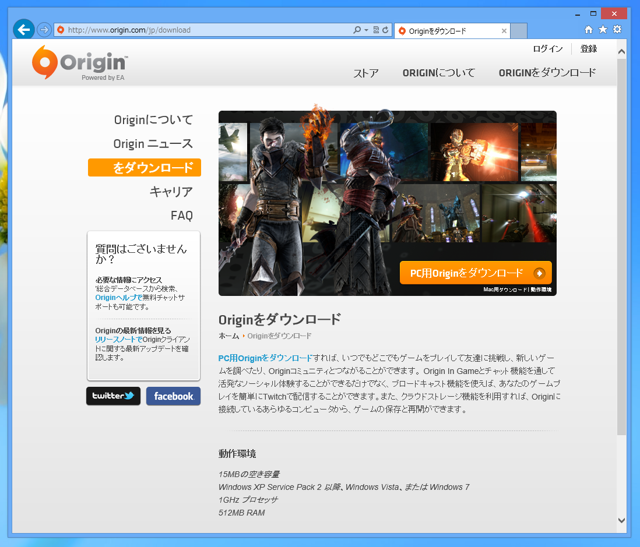The image size is (640, 547).
Task: Click the リリースノートで link
Action: point(118,340)
